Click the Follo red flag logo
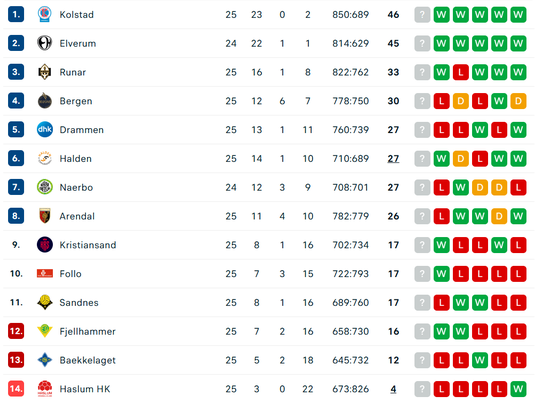Image resolution: width=537 pixels, height=400 pixels. click(x=45, y=273)
